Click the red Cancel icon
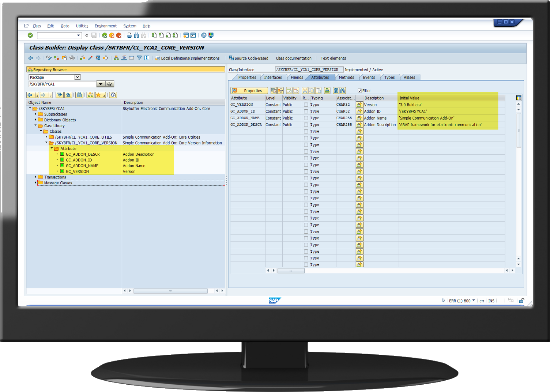550x392 pixels. (119, 35)
